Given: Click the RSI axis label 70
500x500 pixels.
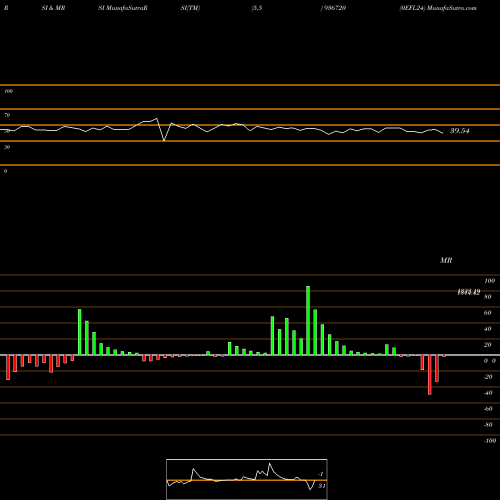Looking at the screenshot, I should point(7,115).
